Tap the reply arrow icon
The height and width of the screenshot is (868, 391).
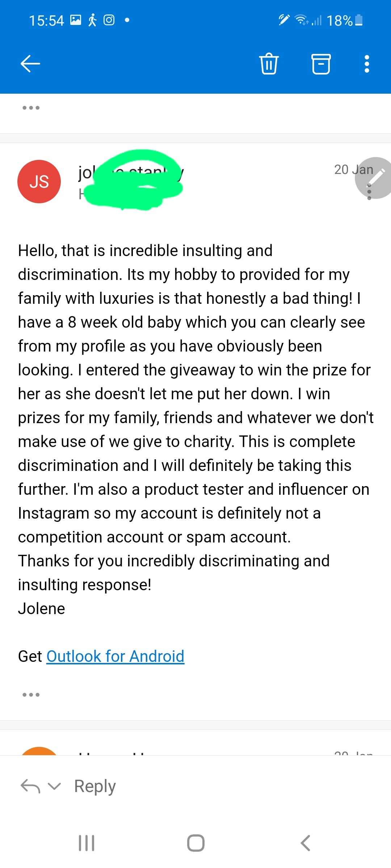pos(30,786)
